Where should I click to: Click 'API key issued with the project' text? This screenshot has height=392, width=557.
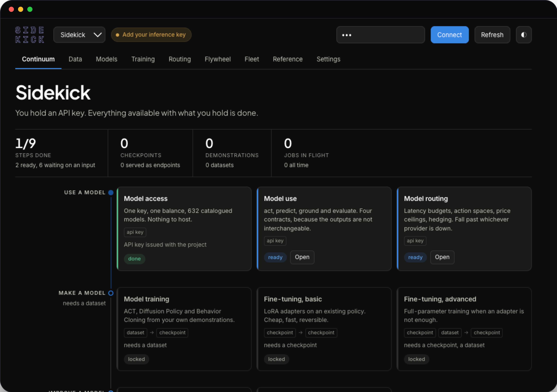[165, 245]
